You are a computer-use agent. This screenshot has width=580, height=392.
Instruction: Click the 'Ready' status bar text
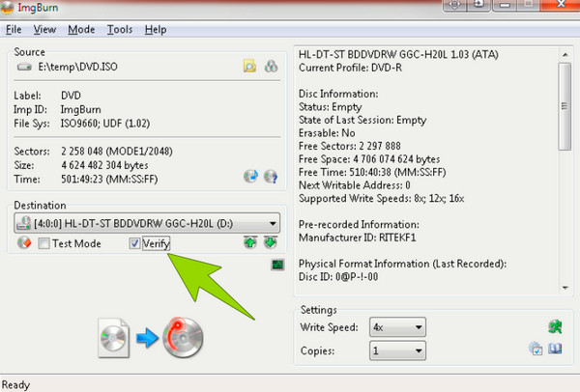[x=15, y=385]
